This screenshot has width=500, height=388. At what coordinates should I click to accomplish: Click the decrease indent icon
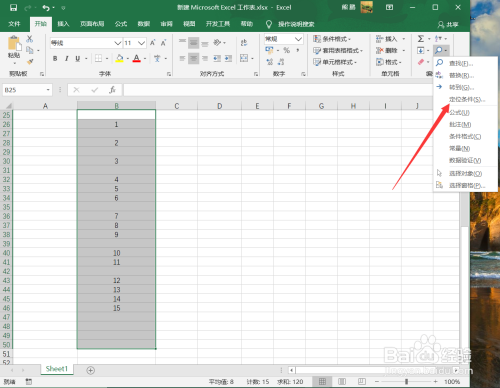pyautogui.click(x=217, y=59)
